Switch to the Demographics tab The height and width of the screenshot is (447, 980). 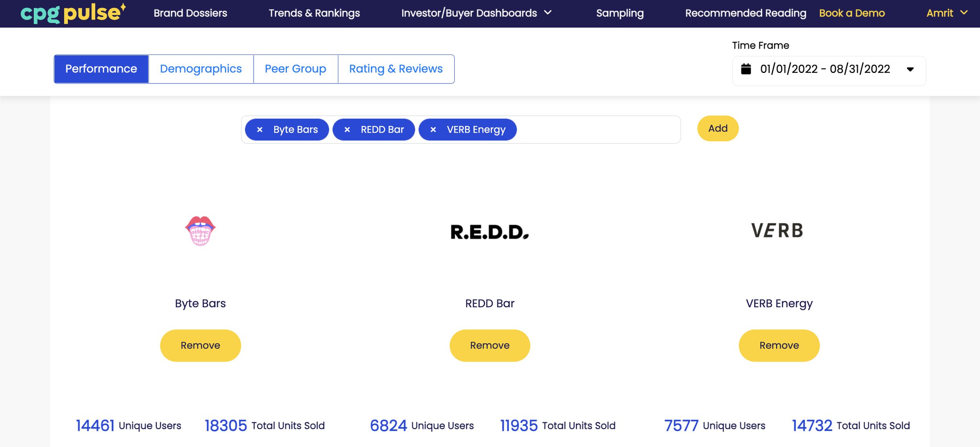(201, 69)
